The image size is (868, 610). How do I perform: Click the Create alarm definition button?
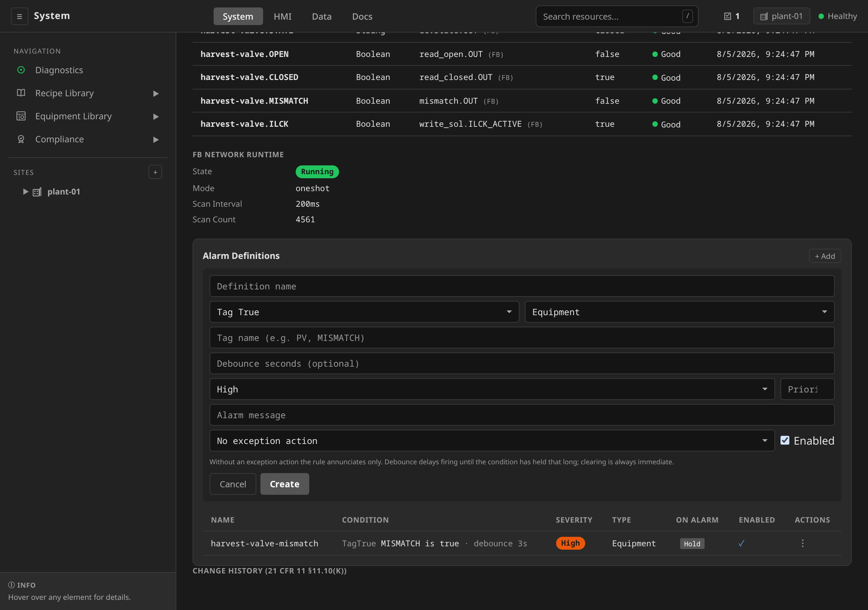tap(284, 484)
